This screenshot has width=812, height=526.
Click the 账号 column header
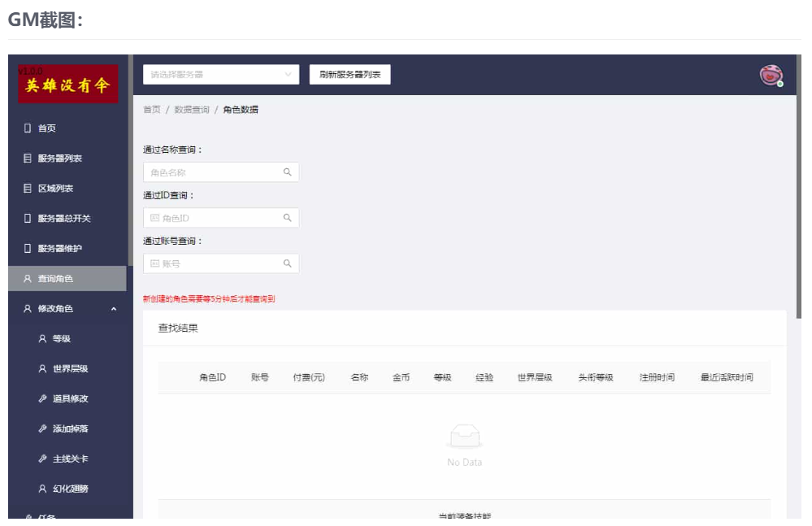tap(260, 377)
